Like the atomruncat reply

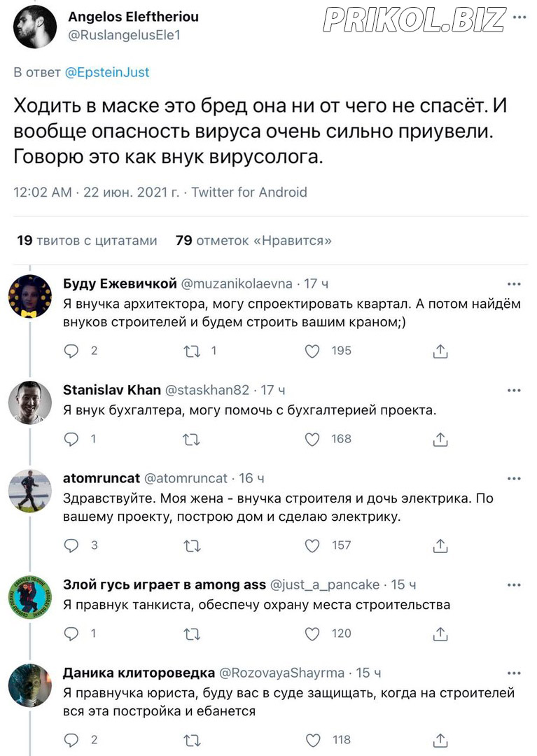(x=312, y=545)
